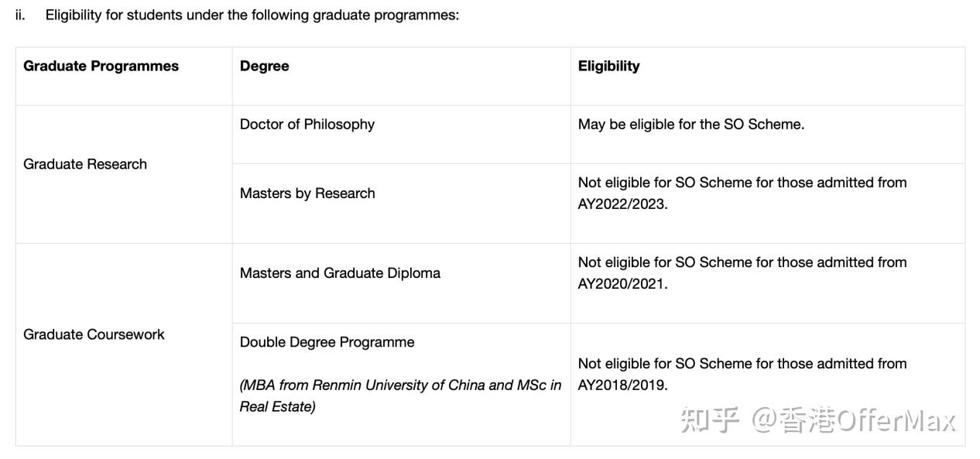Click the 'Real Estate)' text line
Screen dimensions: 980x459
tap(277, 406)
